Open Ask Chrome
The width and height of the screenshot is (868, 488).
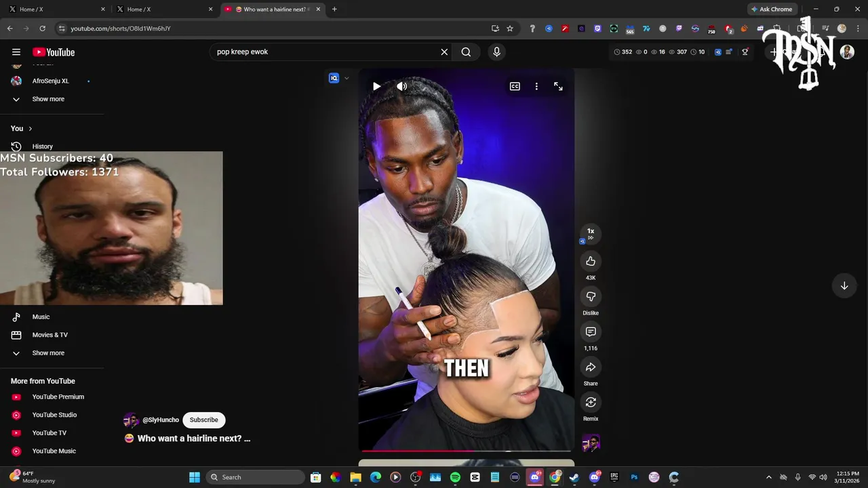tap(772, 9)
